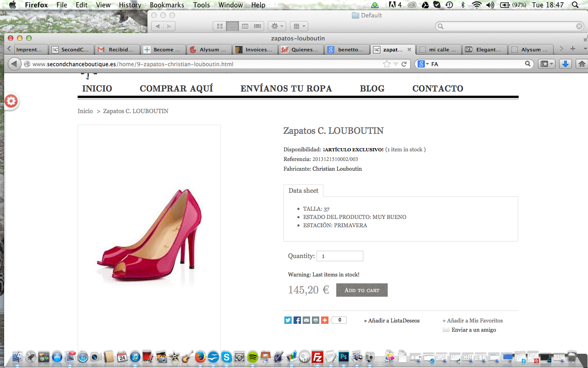Bookmark this page with the star icon
Viewport: 588px width, 368px height.
[x=387, y=64]
